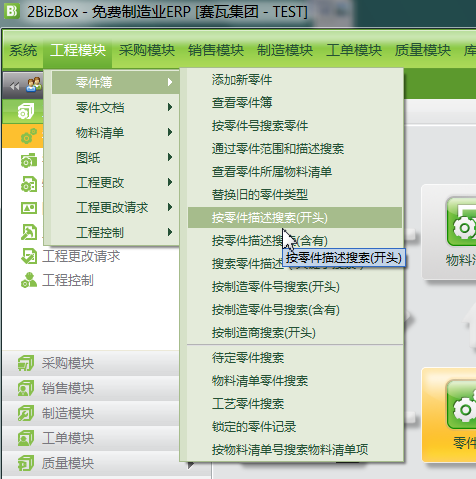Open 工程更改请求 sidebar icon

click(29, 256)
